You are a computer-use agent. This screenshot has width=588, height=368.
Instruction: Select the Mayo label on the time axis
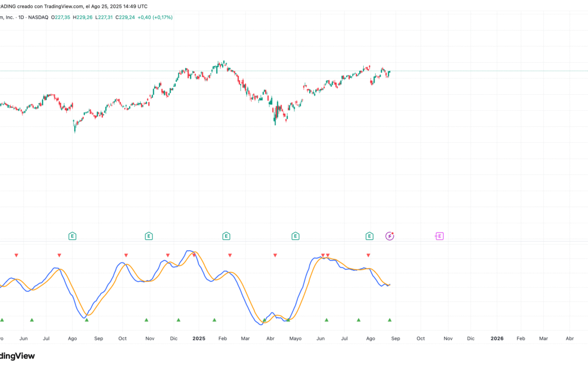tap(295, 339)
